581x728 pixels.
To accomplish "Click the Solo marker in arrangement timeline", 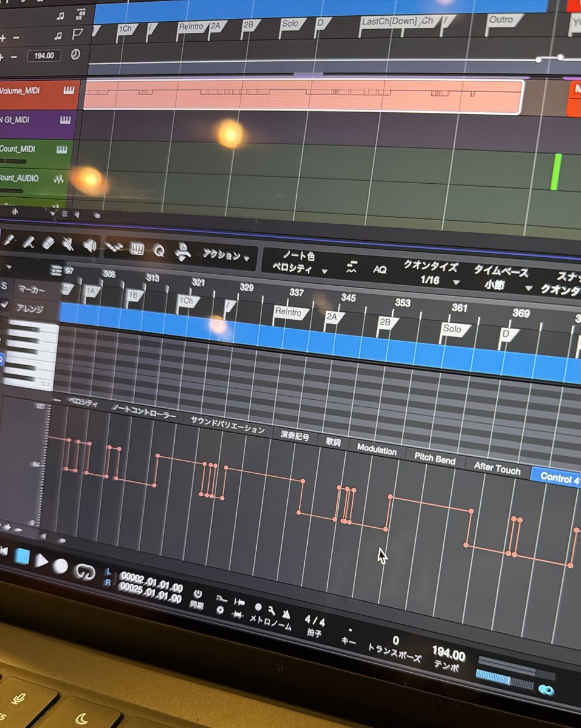I will (291, 24).
